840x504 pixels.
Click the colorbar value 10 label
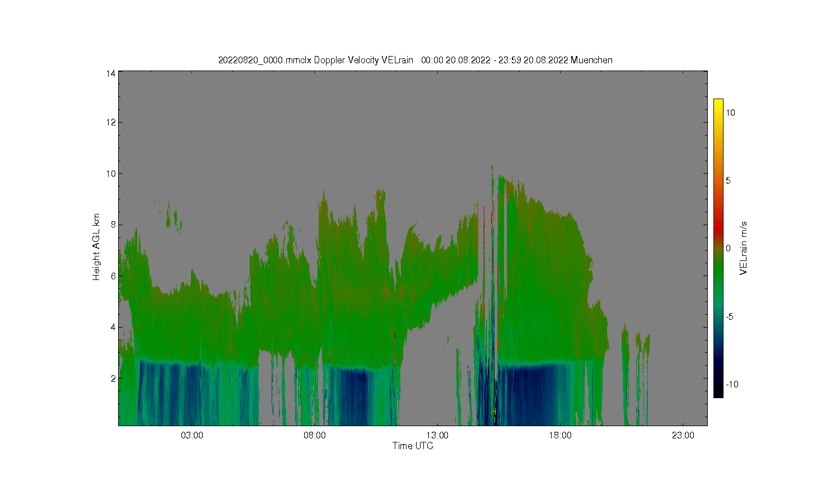pyautogui.click(x=730, y=113)
